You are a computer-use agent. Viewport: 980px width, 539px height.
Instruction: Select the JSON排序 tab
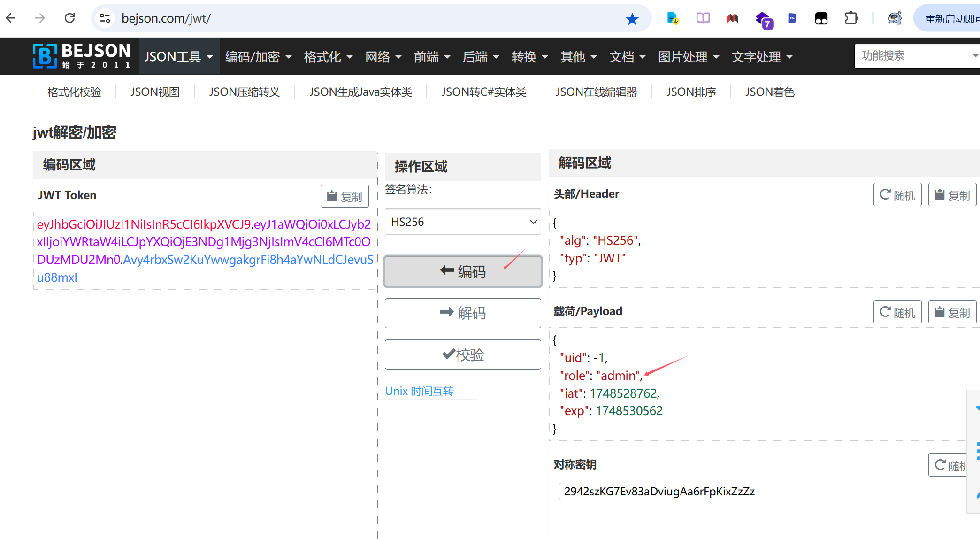pos(691,92)
